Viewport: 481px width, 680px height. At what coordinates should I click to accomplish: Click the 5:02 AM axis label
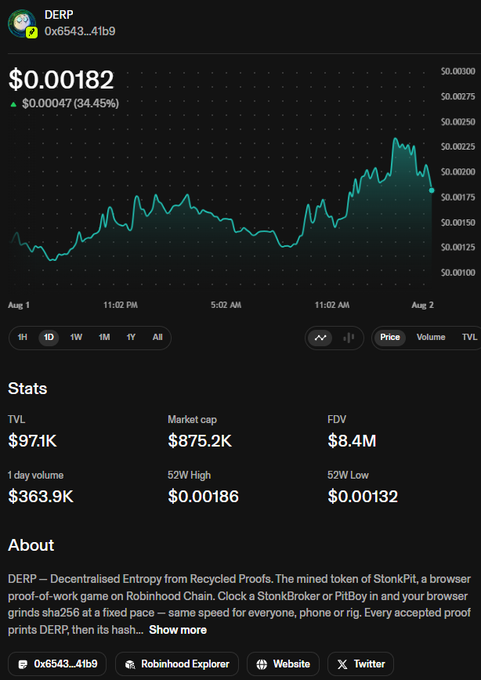226,305
